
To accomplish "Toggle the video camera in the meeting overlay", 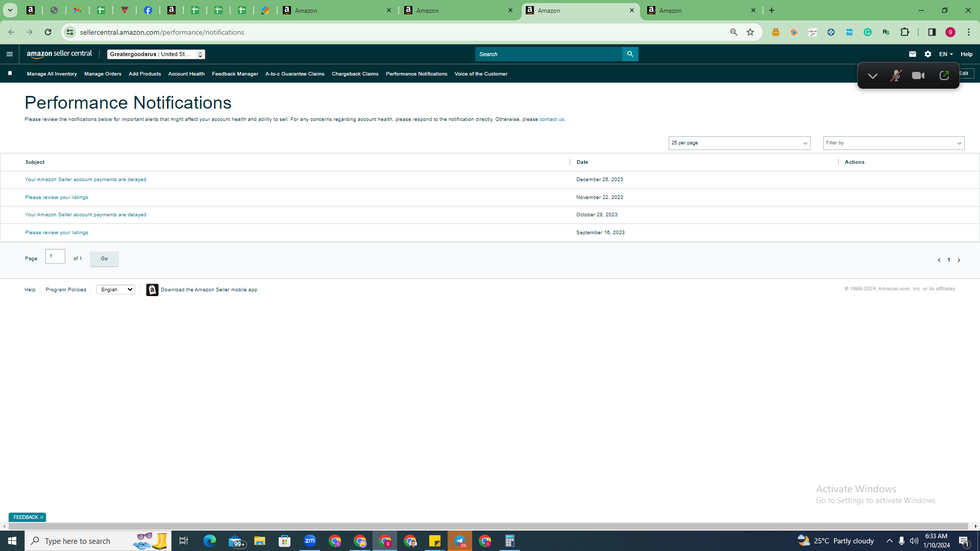I will pyautogui.click(x=918, y=76).
